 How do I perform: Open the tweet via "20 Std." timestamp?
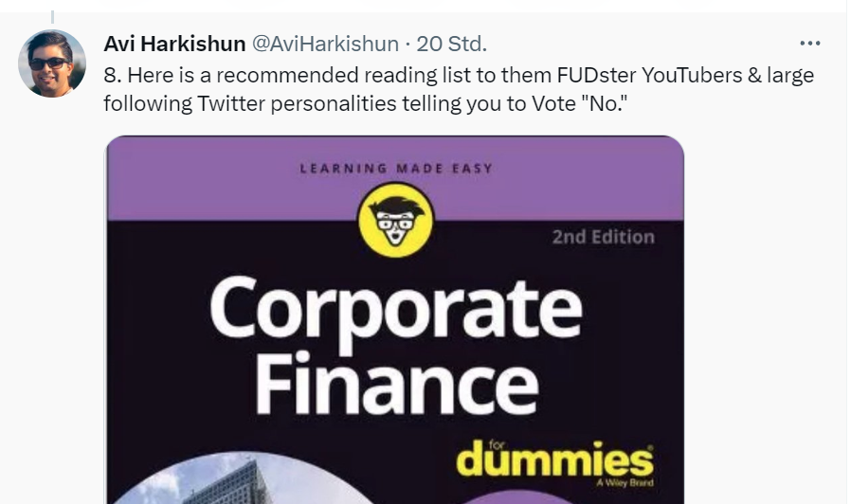(x=452, y=44)
